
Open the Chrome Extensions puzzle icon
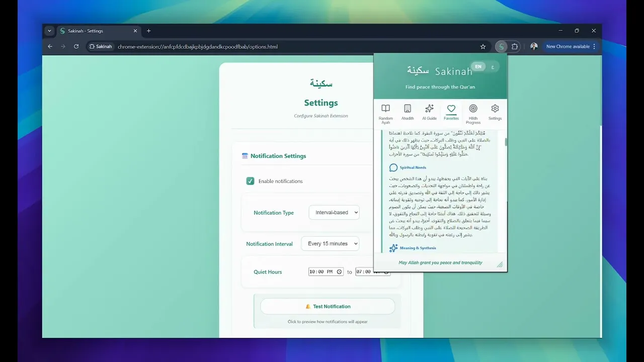pos(515,47)
